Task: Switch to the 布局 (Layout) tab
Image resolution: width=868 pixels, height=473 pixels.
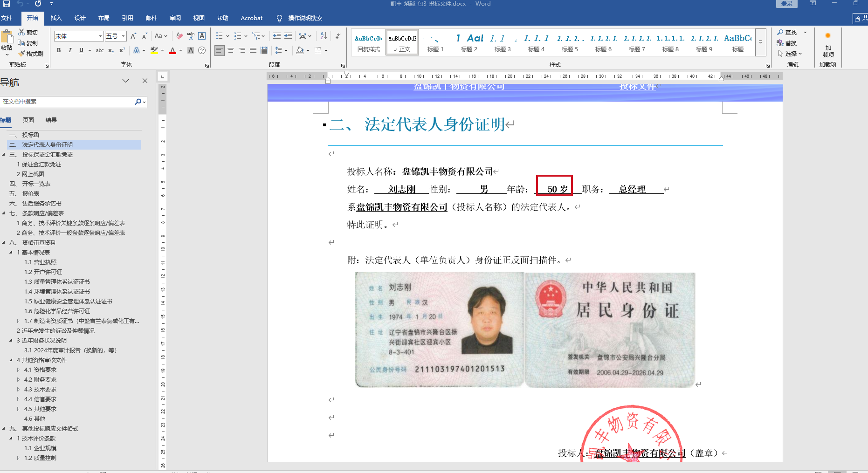Action: tap(104, 18)
